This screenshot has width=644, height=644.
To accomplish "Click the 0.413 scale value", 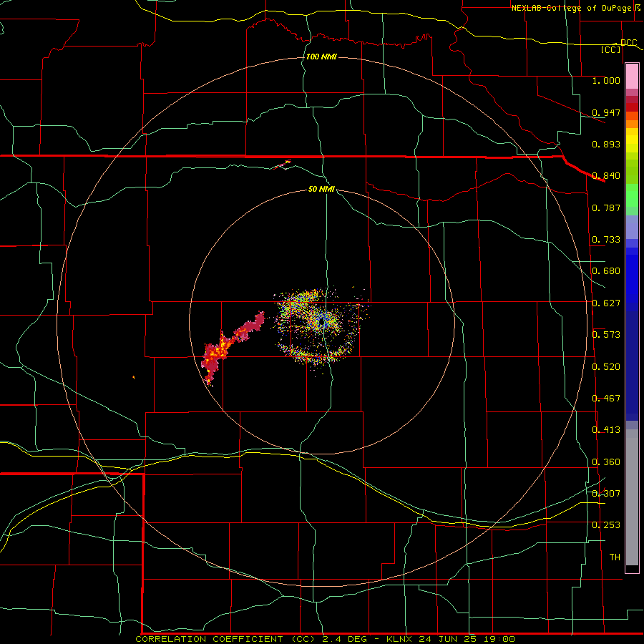I will tap(606, 430).
